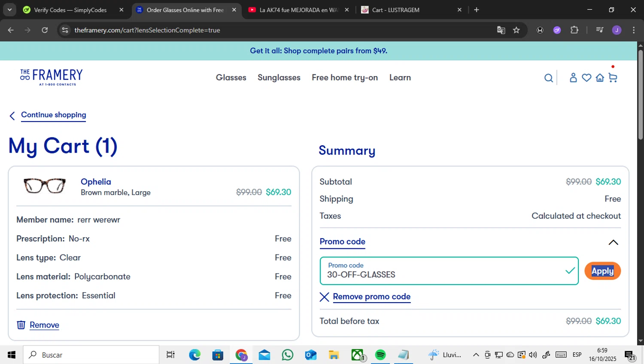Open the home try-on house icon

(600, 77)
